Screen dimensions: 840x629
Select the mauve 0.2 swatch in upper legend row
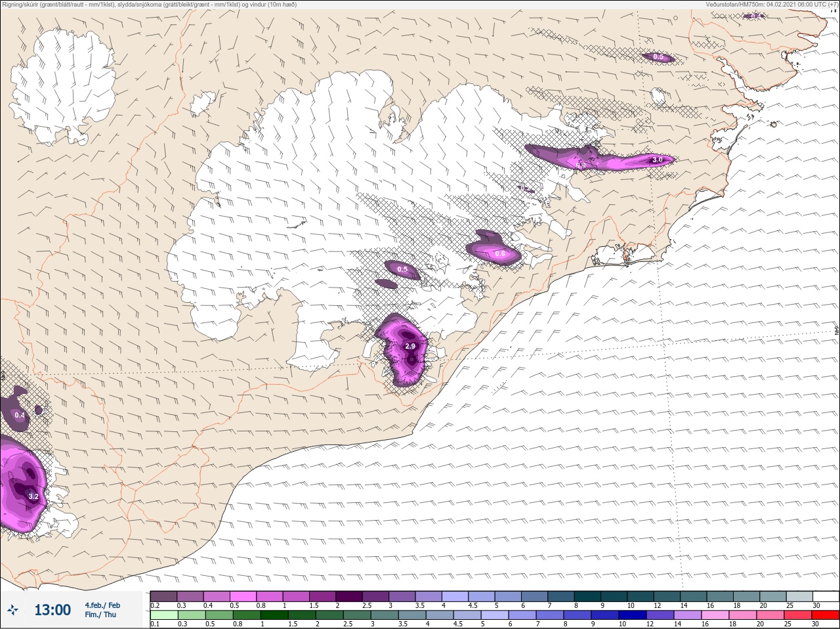(163, 596)
